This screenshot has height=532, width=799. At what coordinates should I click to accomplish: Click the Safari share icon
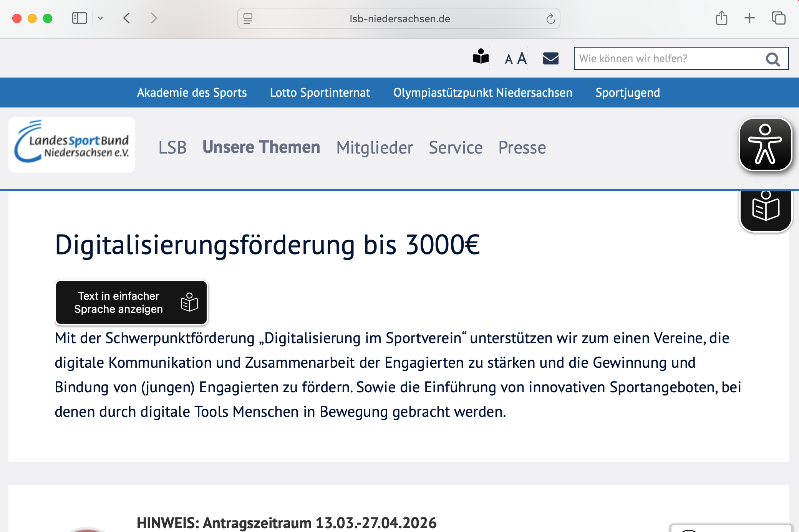coord(721,18)
